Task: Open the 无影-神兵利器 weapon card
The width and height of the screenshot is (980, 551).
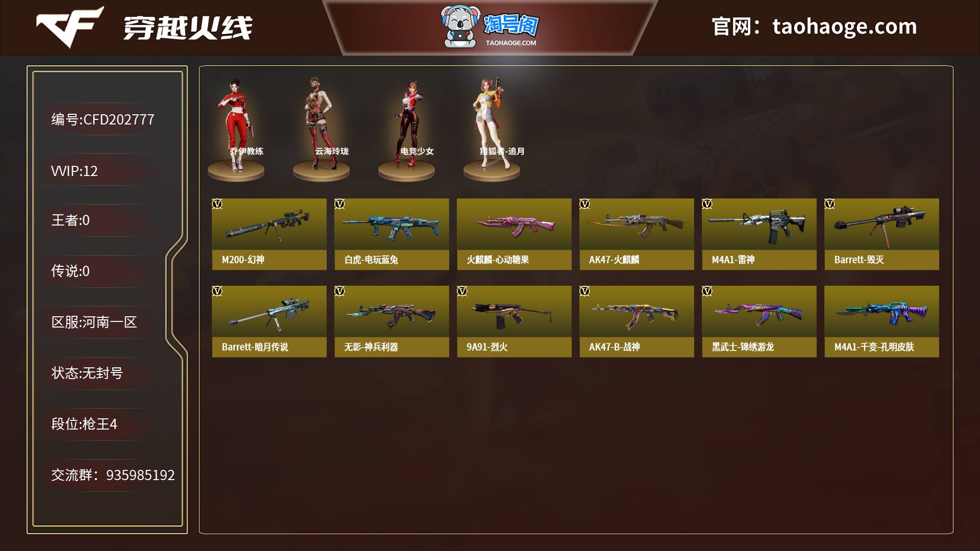Action: click(392, 321)
